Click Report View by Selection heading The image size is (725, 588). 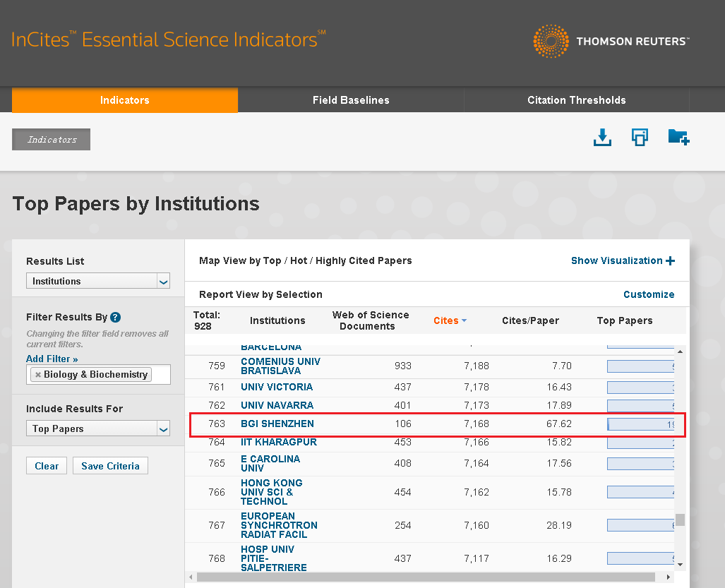[260, 294]
